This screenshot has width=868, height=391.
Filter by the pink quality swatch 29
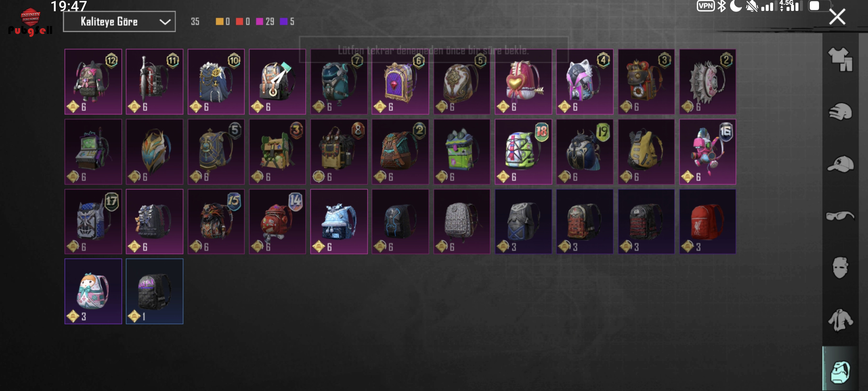pyautogui.click(x=265, y=21)
